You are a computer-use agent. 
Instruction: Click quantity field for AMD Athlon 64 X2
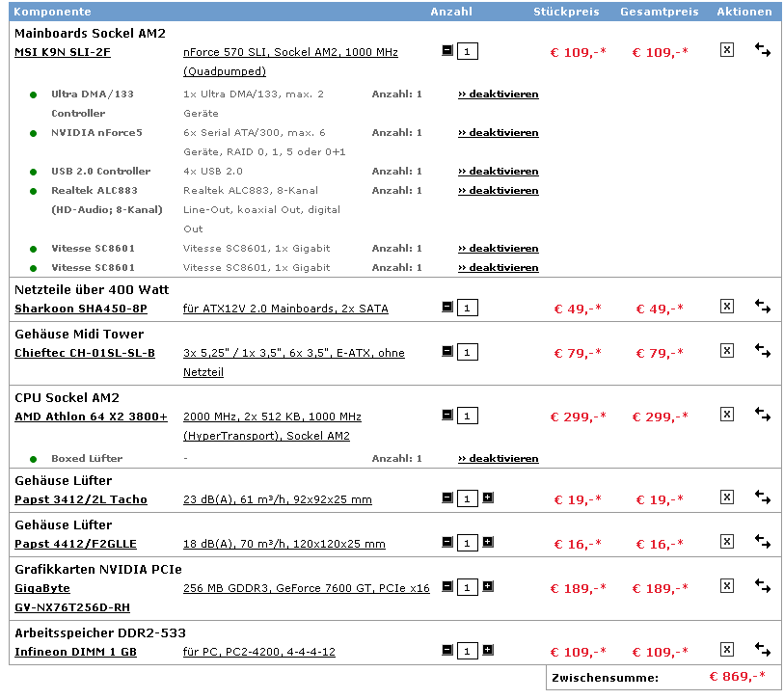467,416
